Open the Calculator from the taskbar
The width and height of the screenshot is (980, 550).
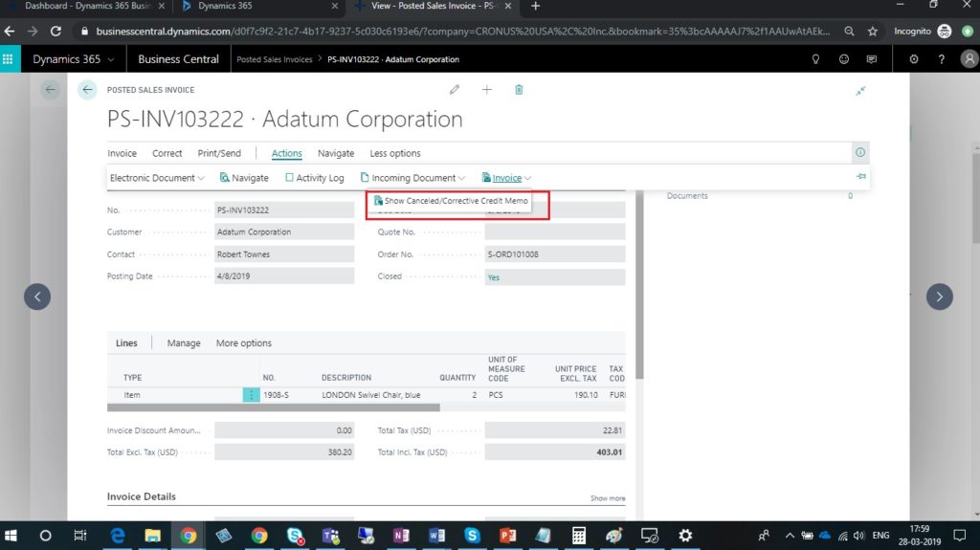(x=579, y=536)
